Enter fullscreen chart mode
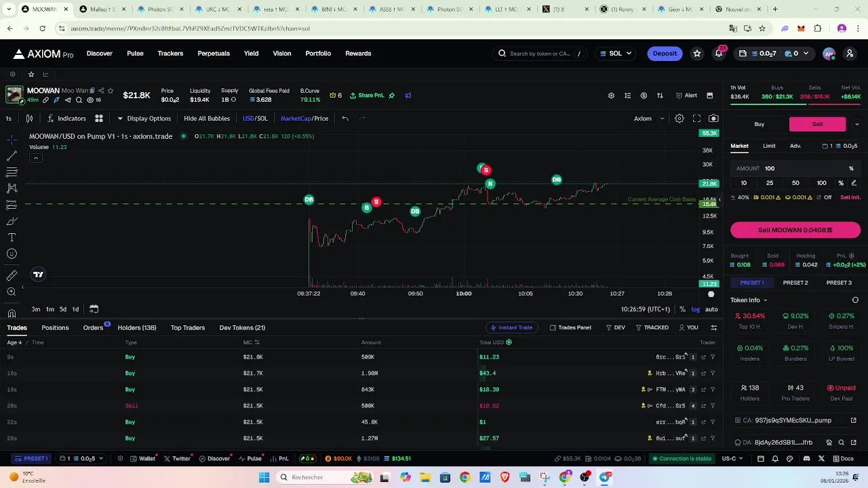 point(696,119)
